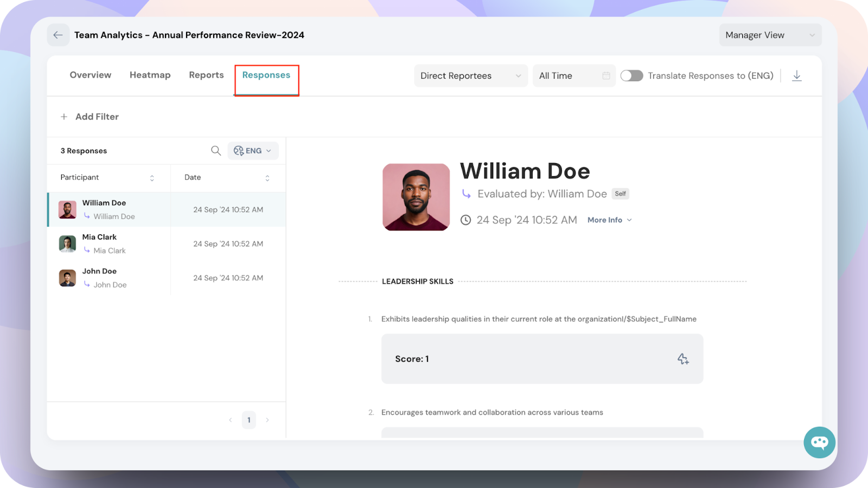Click William Doe's small list avatar
868x488 pixels.
click(67, 210)
